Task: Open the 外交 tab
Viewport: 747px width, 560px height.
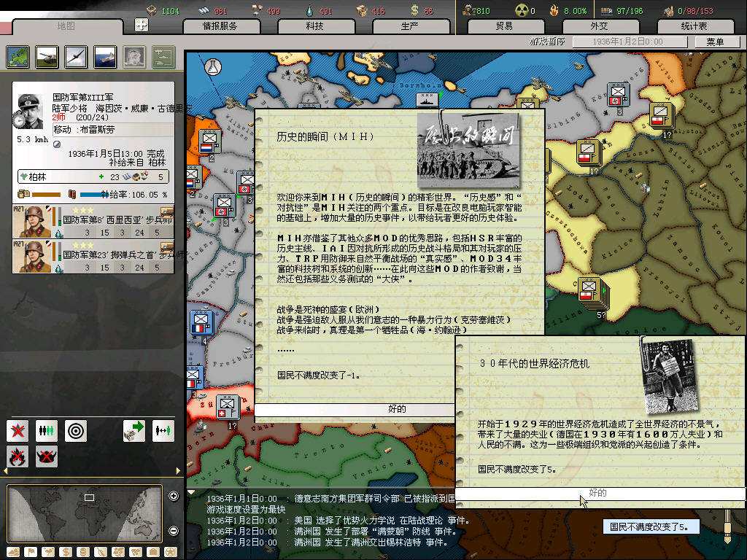Action: [600, 26]
